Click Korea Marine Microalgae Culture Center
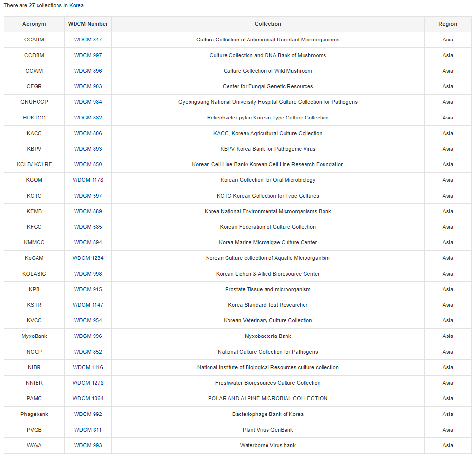 268,242
